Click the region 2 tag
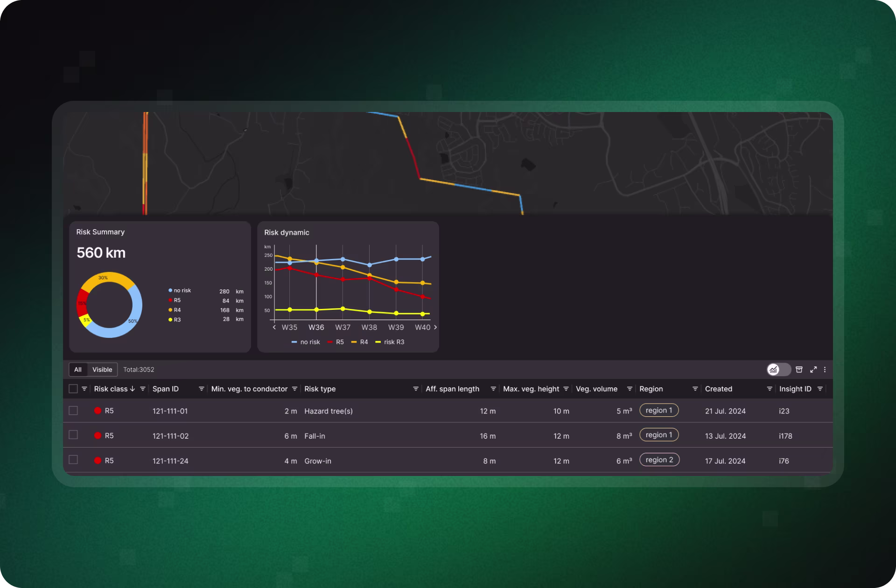 coord(659,460)
